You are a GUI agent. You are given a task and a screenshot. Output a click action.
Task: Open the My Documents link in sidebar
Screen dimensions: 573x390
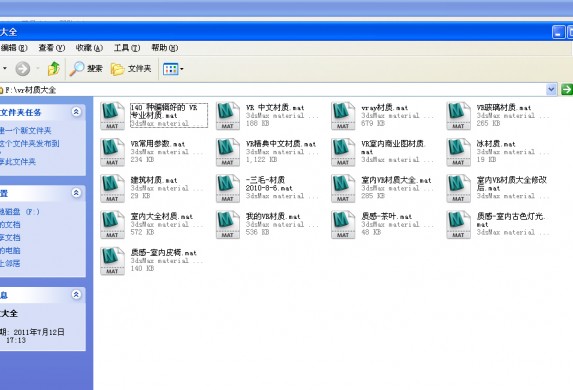click(x=10, y=224)
